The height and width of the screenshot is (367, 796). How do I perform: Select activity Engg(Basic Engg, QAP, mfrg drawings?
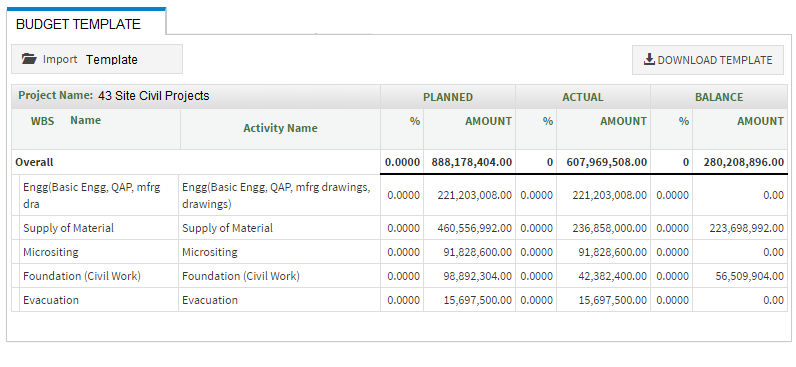tap(276, 195)
